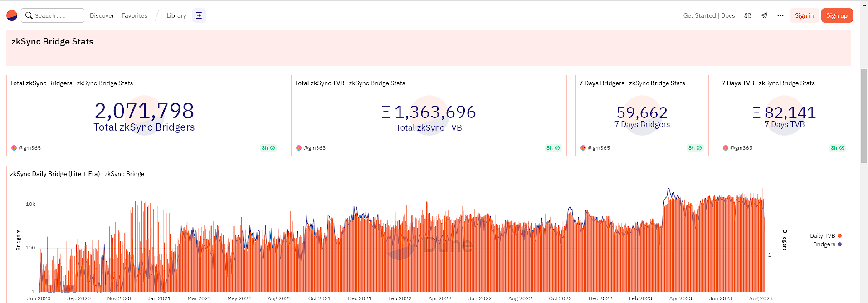Click the zkSync Bridge Stats dashboard heading
868x303 pixels.
tap(52, 41)
